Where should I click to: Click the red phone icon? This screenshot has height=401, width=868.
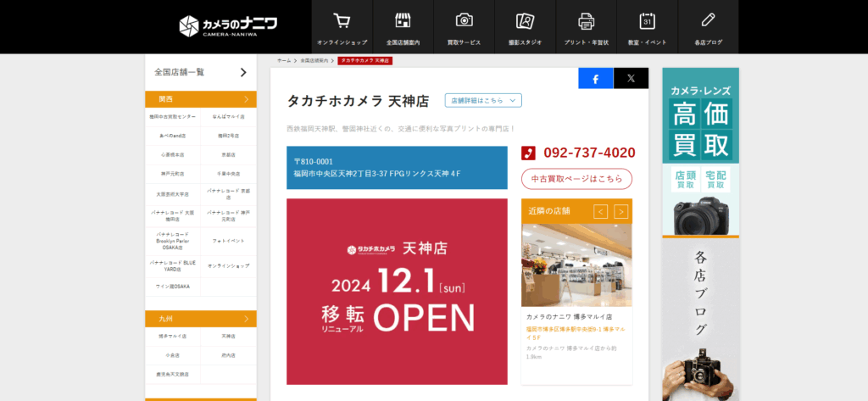tap(529, 153)
